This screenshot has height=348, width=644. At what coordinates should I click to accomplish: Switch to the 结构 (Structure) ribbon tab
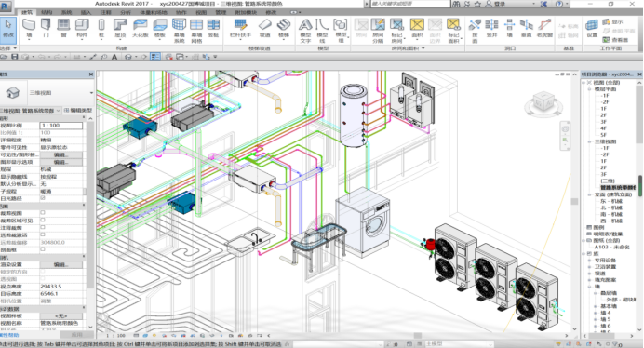47,13
